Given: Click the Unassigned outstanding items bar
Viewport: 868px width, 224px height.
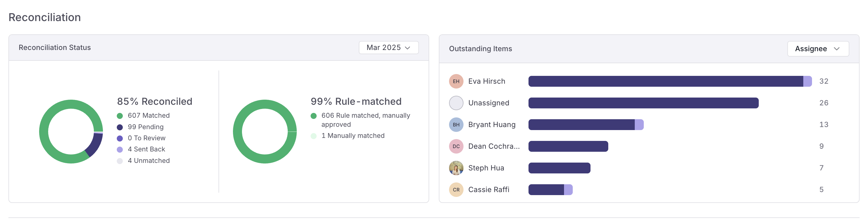Looking at the screenshot, I should tap(643, 103).
